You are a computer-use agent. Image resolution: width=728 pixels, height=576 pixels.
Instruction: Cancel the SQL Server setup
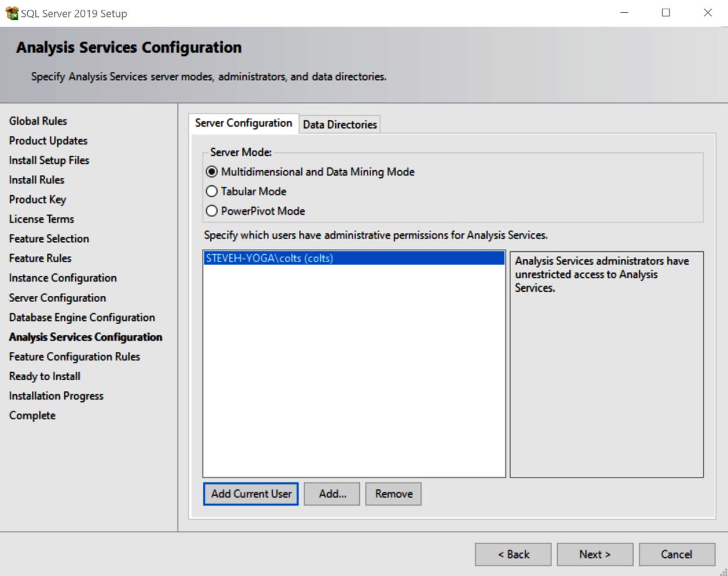676,555
